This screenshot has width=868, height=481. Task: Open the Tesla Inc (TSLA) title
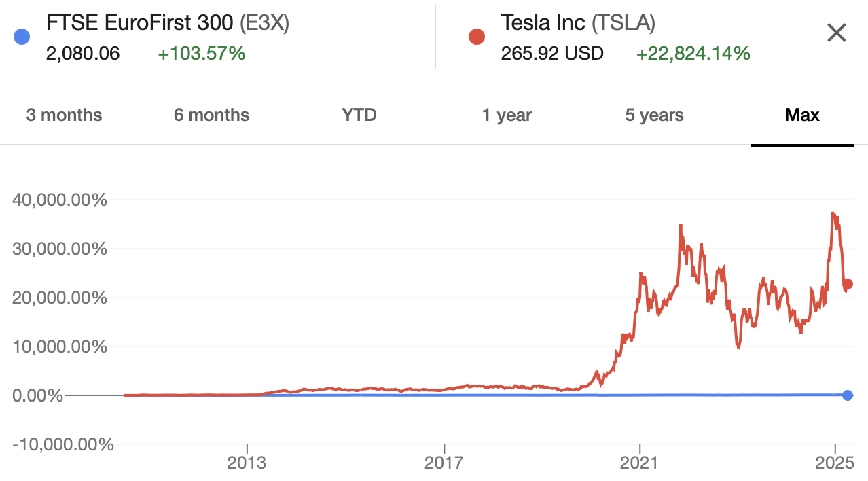pyautogui.click(x=578, y=23)
